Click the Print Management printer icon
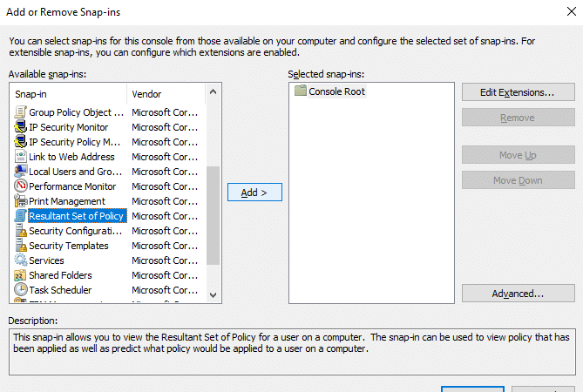The height and width of the screenshot is (392, 583). (x=20, y=201)
